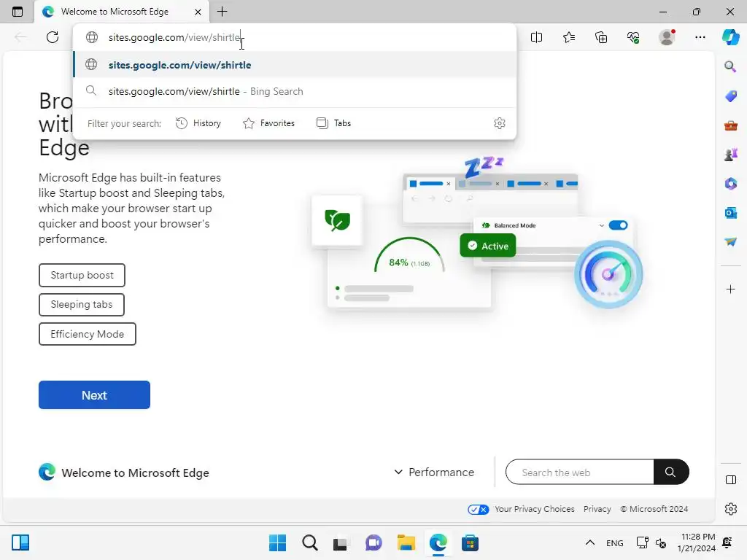Open Collections icon in toolbar
The height and width of the screenshot is (560, 747).
[601, 37]
